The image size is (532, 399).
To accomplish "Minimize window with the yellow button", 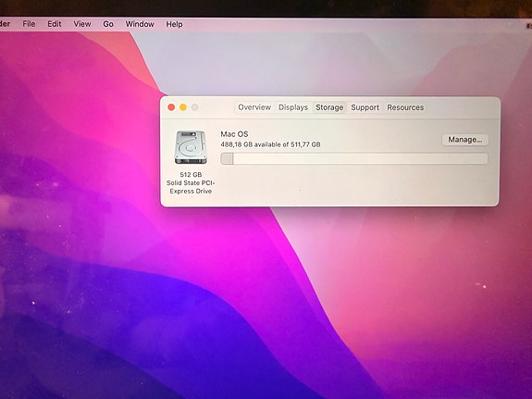I will pyautogui.click(x=183, y=107).
